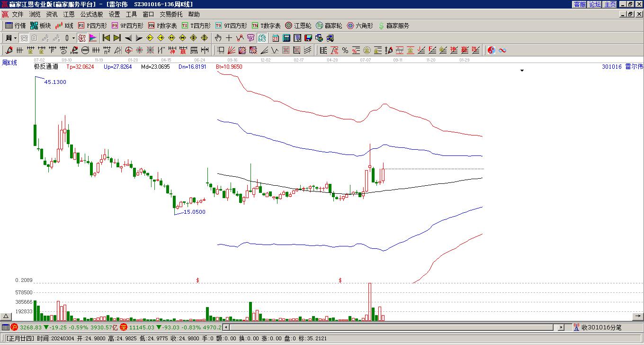Open the 江恩轮 Gann wheel tool
This screenshot has height=345, width=644.
(298, 26)
